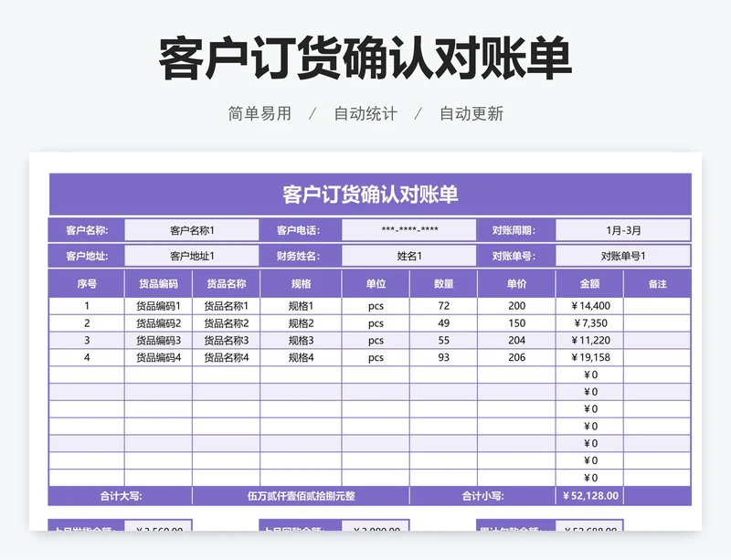Click pcs in the 货品编码1 row

pos(376,306)
